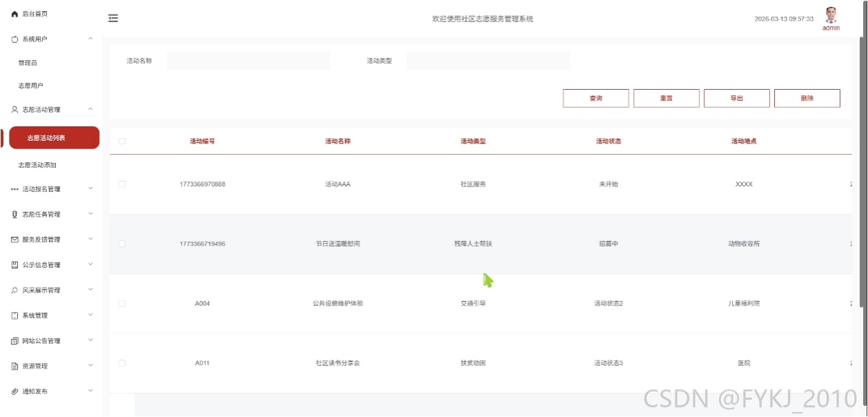
Task: Click the paperclip icon beside 通知发布
Action: click(14, 391)
